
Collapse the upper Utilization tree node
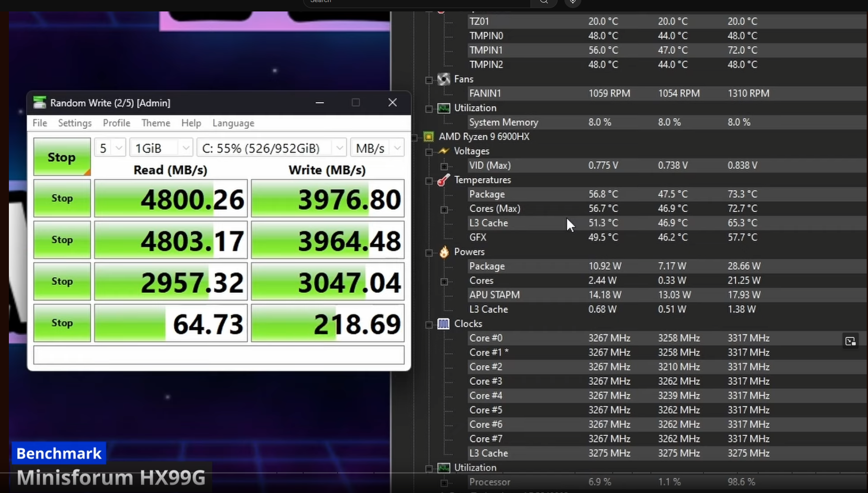tap(429, 109)
